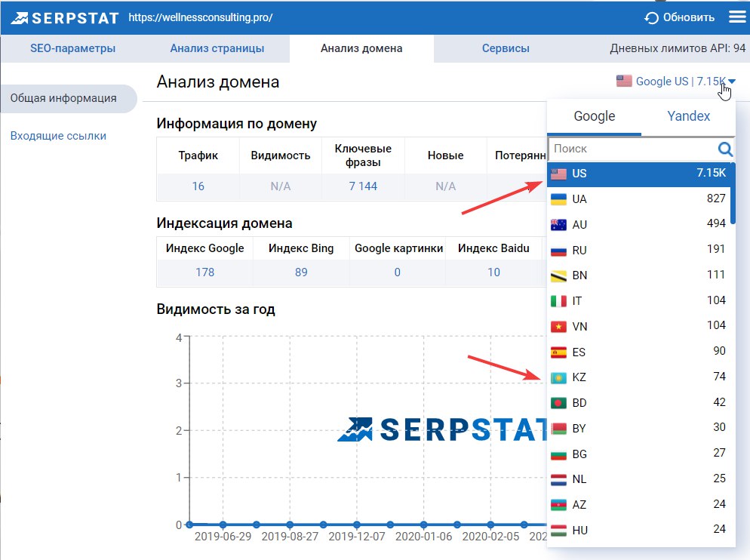Open Общая информация sidebar item
750x560 pixels.
69,99
